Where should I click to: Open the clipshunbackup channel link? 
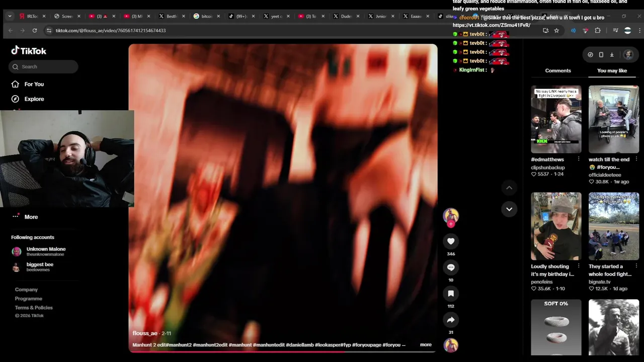point(548,167)
